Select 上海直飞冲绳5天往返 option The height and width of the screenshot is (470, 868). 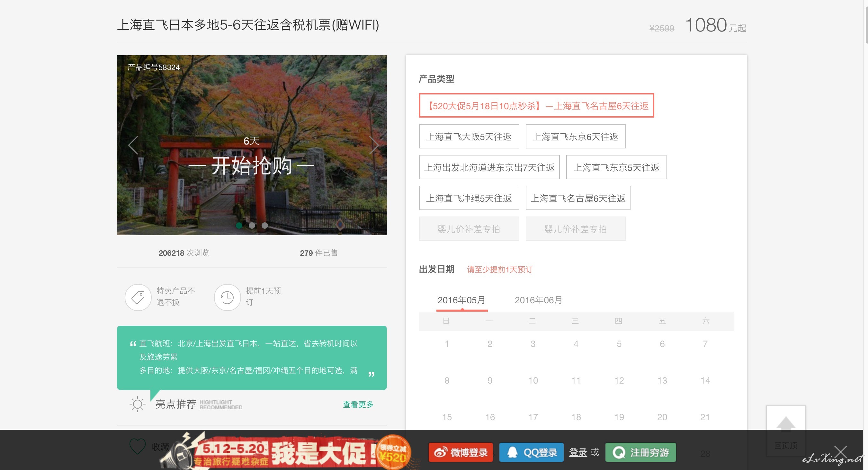[x=469, y=198]
